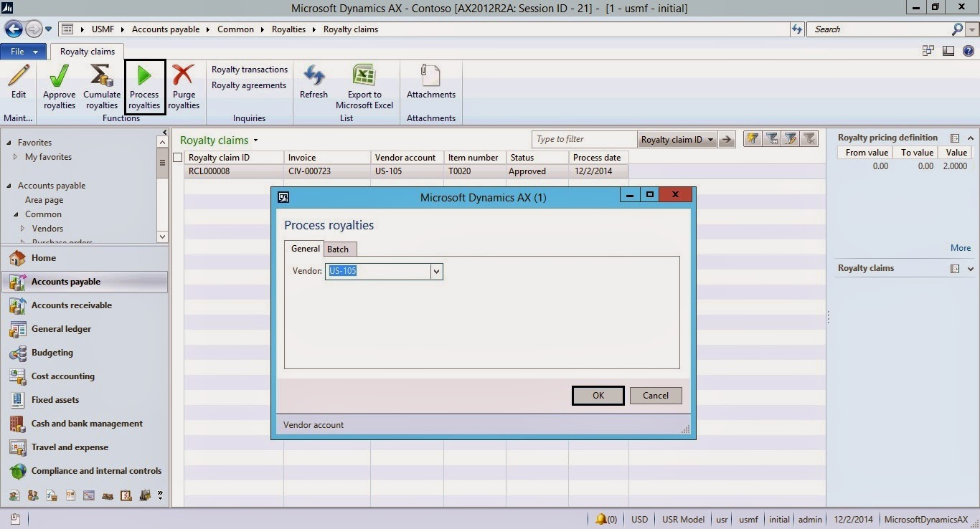Switch to the Batch tab in the dialog
Screen dimensions: 980x529
(338, 249)
